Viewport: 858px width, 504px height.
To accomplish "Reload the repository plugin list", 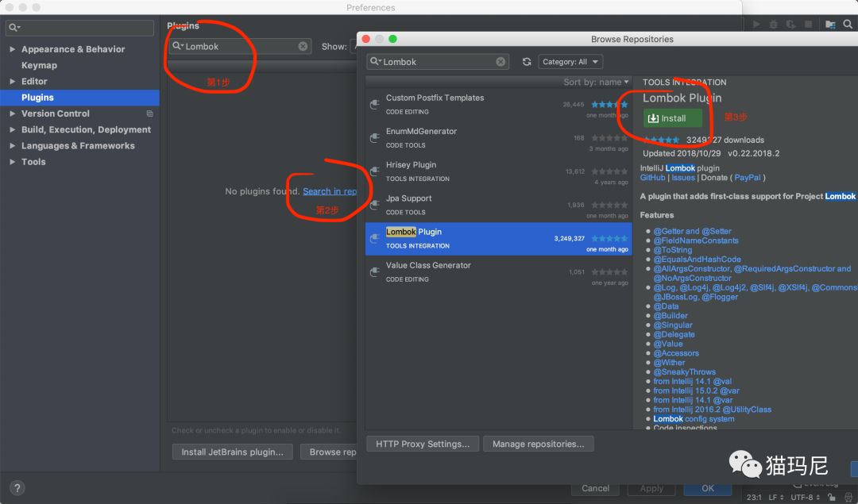I will 527,62.
